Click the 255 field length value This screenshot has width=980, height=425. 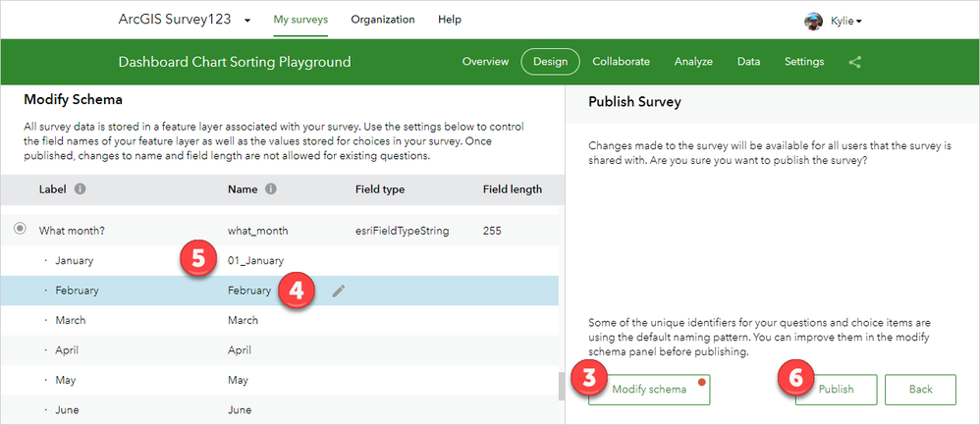click(492, 231)
